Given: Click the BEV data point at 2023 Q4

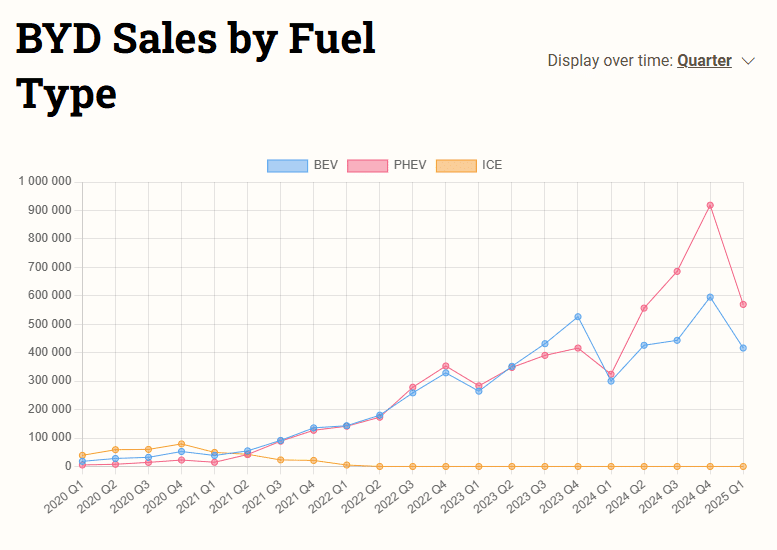Looking at the screenshot, I should 578,317.
